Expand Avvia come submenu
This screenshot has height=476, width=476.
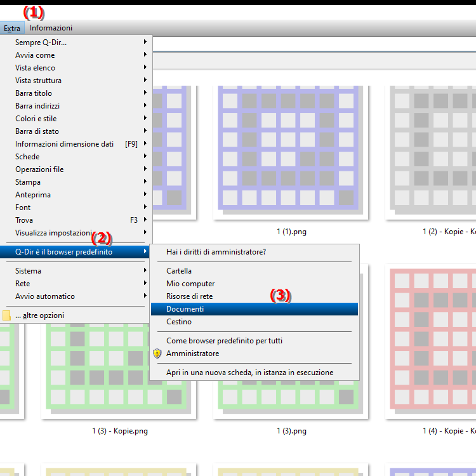click(76, 55)
